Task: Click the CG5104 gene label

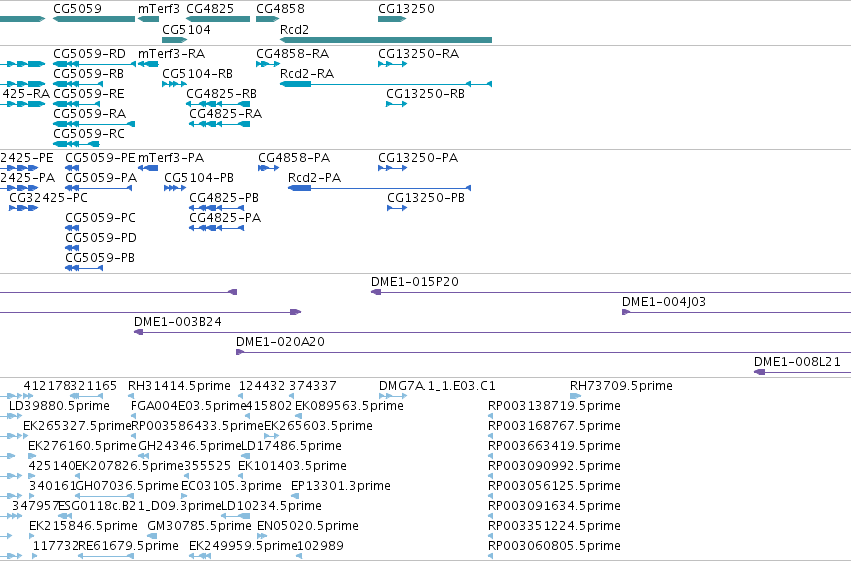Action: 186,29
